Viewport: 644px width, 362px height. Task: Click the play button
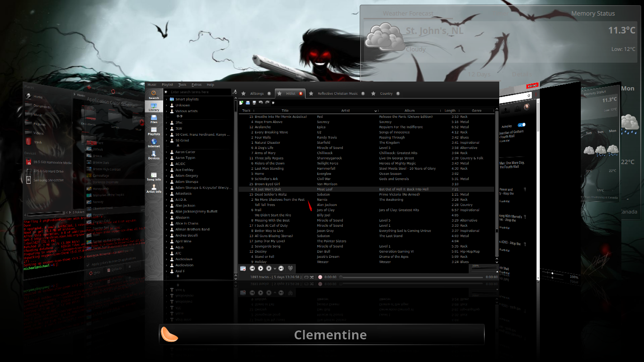tap(261, 268)
